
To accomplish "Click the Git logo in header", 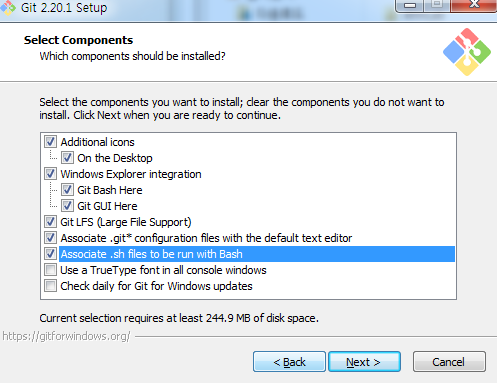I will (467, 52).
